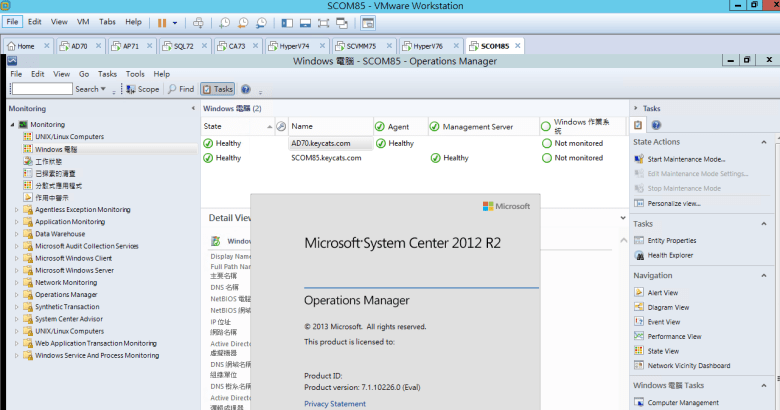
Task: Toggle the Tasks pane button
Action: point(217,89)
